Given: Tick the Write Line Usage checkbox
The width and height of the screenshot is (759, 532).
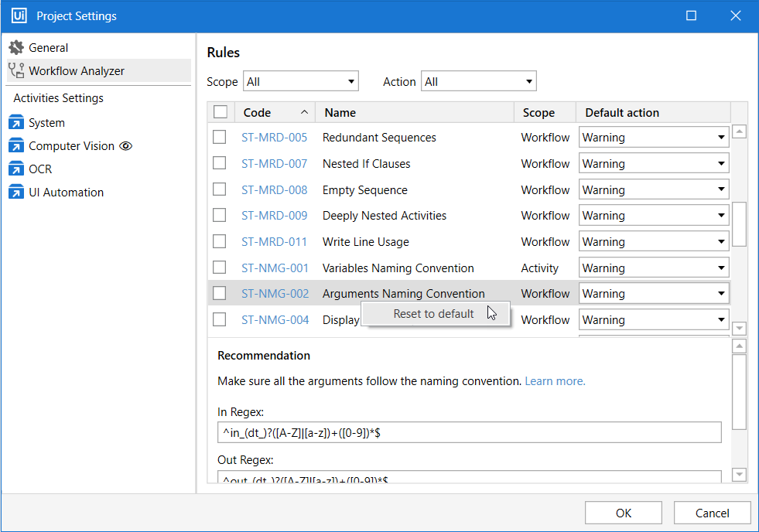Looking at the screenshot, I should 220,242.
